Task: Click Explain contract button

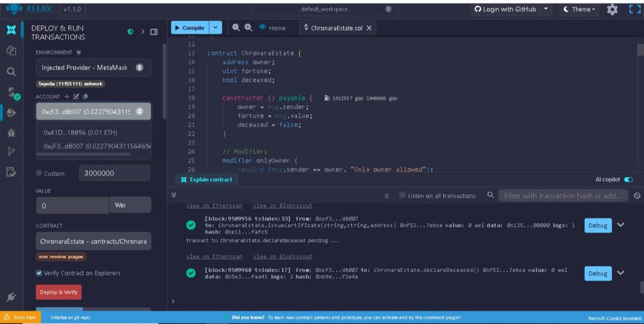Action: [207, 179]
